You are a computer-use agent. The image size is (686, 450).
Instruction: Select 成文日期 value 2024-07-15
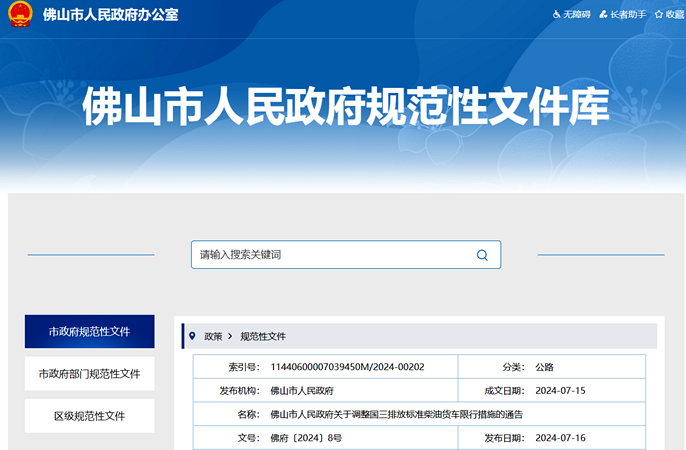(x=560, y=391)
